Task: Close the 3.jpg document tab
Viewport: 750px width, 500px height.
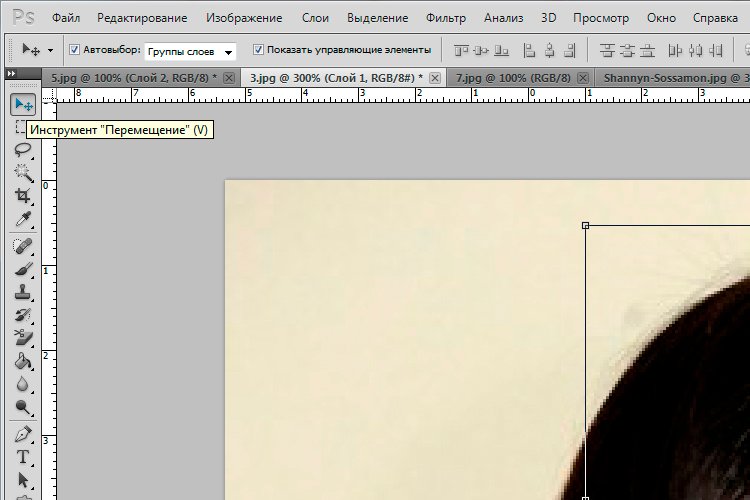Action: (432, 77)
